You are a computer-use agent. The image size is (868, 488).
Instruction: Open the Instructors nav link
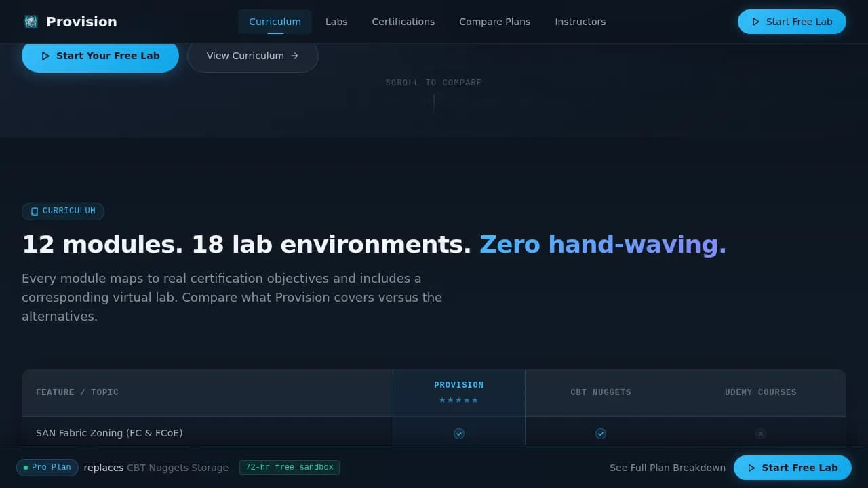tap(580, 22)
